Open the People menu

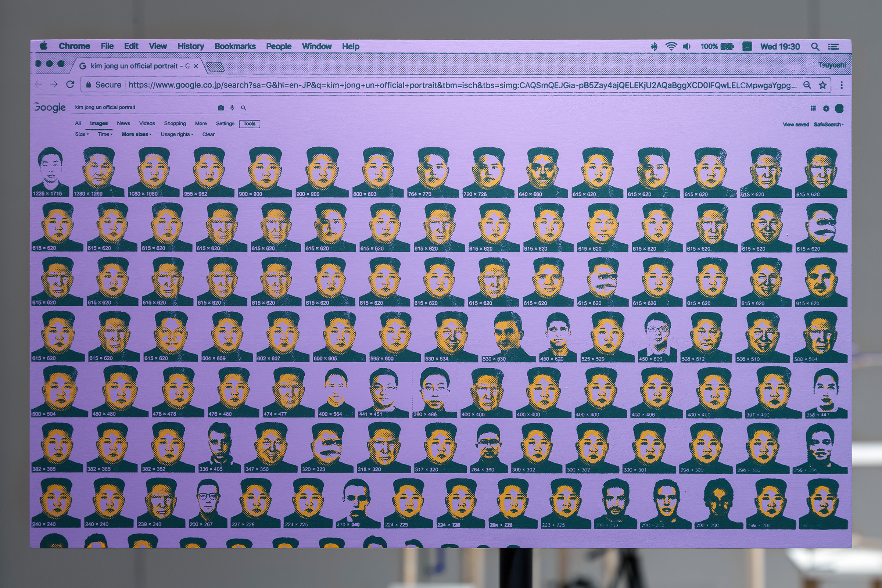tap(279, 46)
